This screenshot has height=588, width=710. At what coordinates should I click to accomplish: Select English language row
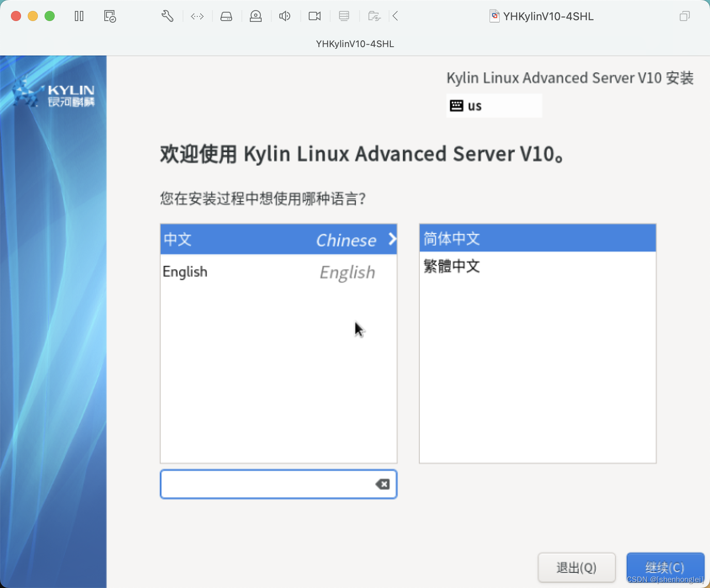278,272
